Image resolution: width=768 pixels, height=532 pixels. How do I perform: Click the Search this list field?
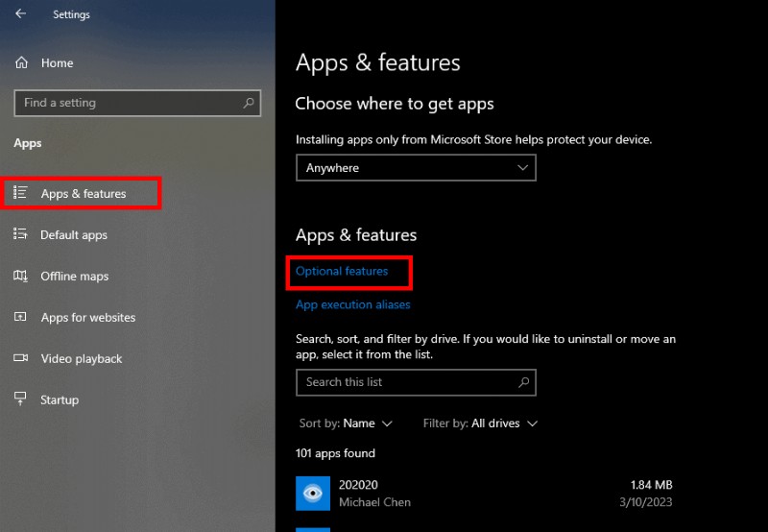point(416,382)
